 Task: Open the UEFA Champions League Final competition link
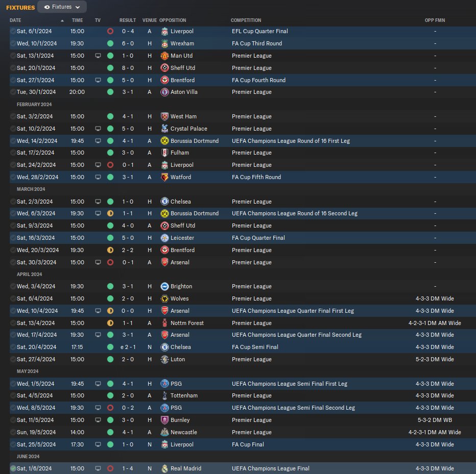pos(271,468)
